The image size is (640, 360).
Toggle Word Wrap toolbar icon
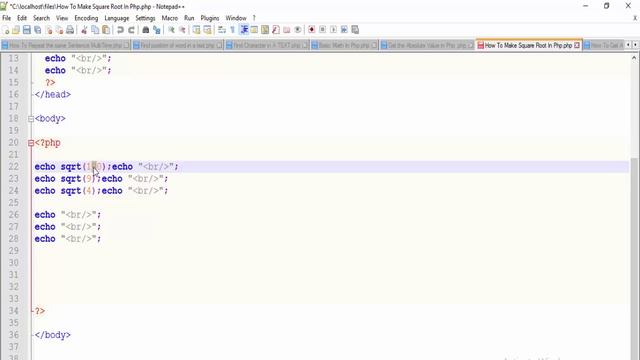click(222, 30)
